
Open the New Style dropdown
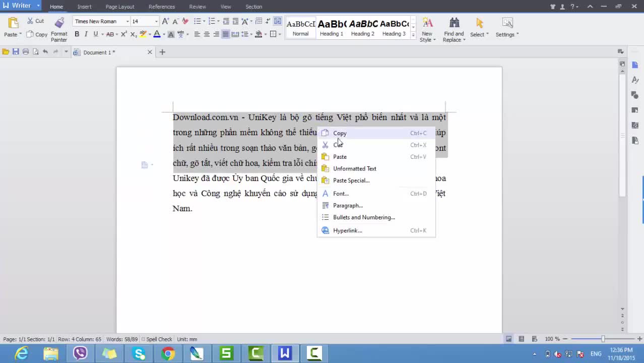coord(427,30)
